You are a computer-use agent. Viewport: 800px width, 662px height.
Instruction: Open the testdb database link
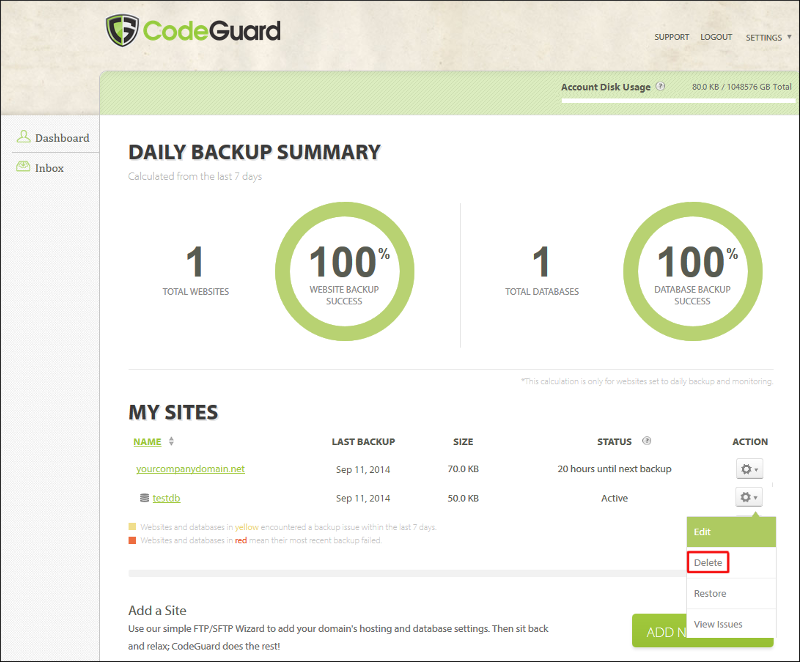[x=166, y=498]
